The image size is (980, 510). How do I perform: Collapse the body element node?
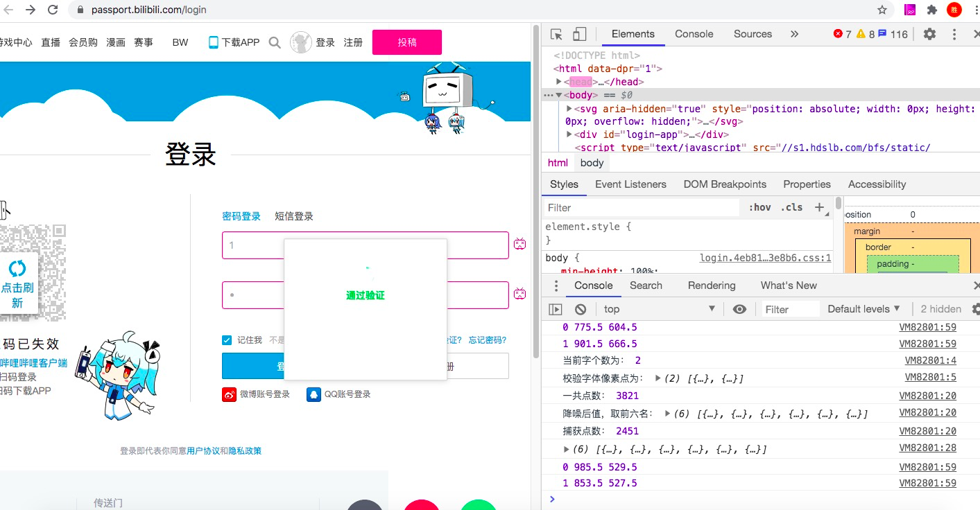tap(559, 95)
